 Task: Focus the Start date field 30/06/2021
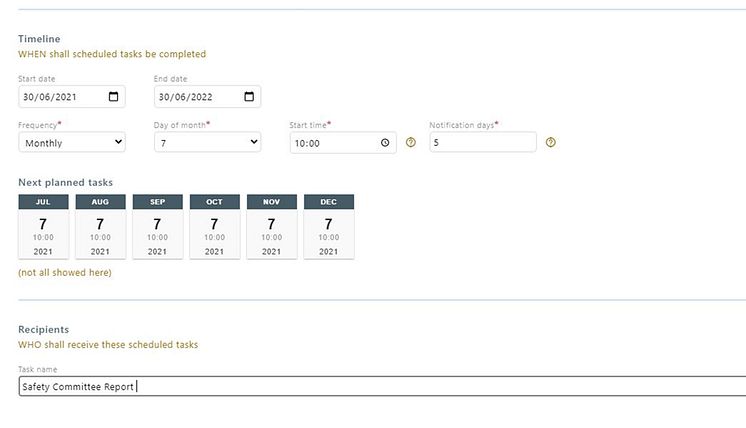(x=72, y=97)
